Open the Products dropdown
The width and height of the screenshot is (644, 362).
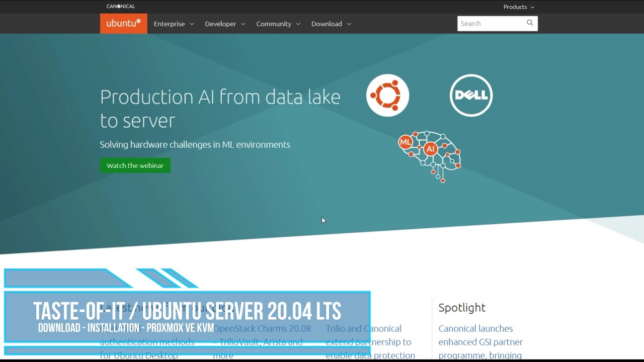click(x=519, y=7)
